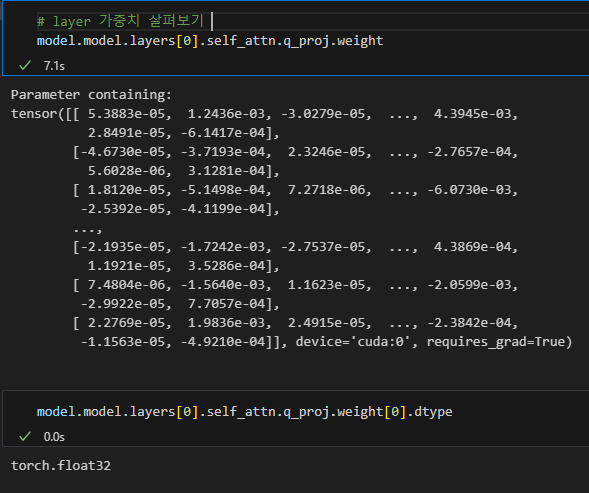Image resolution: width=589 pixels, height=493 pixels.
Task: Click the value -2.7657e-04 in the output
Action: [x=469, y=152]
